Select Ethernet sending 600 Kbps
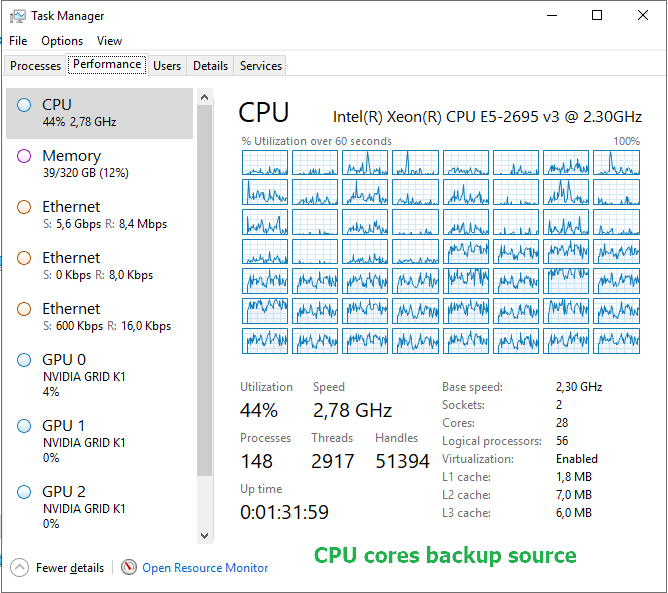The height and width of the screenshot is (593, 668). coord(99,317)
